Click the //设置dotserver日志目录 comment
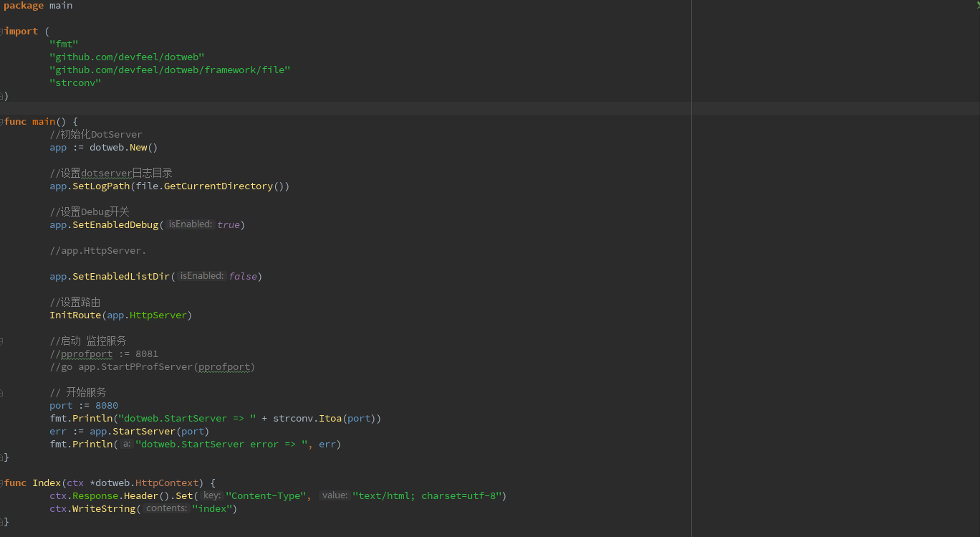The height and width of the screenshot is (537, 980). tap(111, 173)
